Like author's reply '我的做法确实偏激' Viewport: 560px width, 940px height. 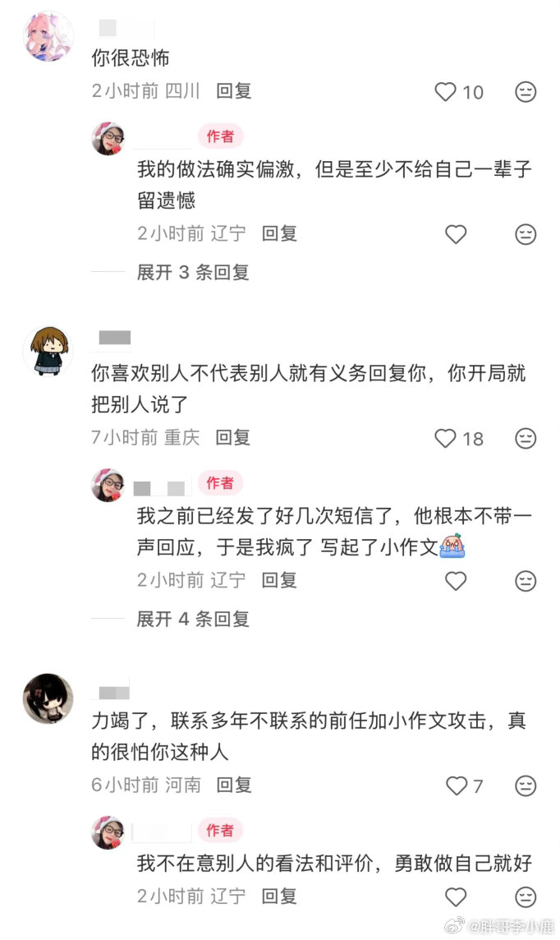(456, 234)
